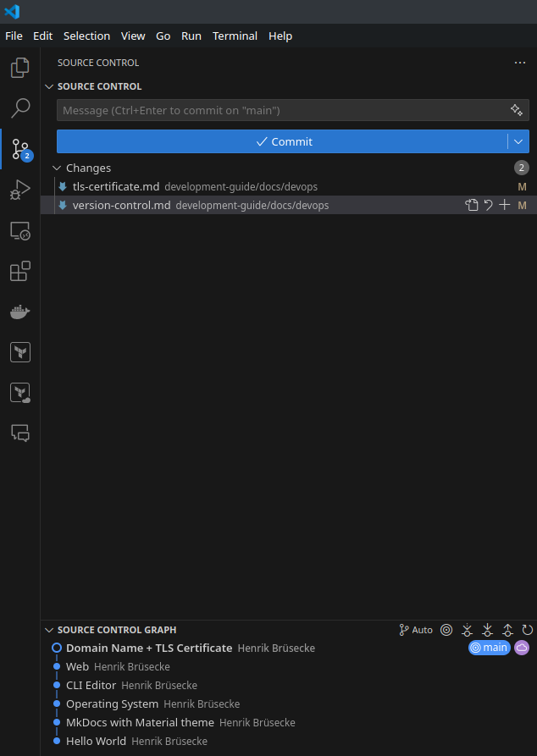Push to remote in graph toolbar
The height and width of the screenshot is (756, 537).
tap(507, 630)
